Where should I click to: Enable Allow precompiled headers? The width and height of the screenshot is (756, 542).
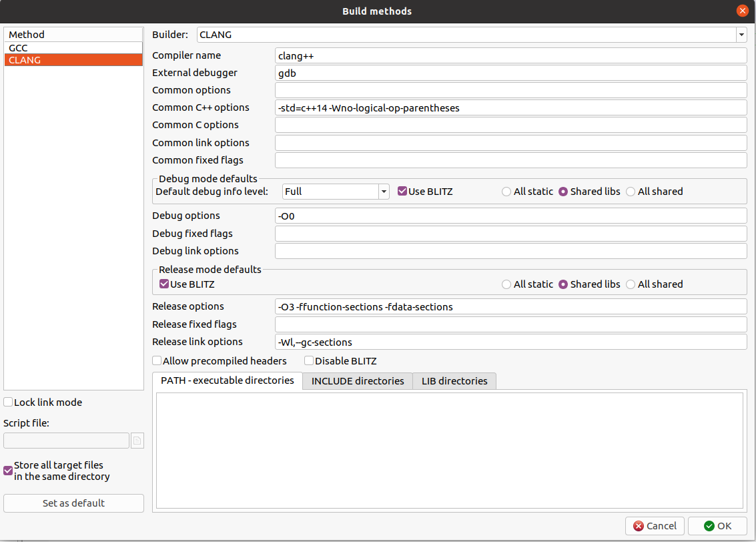tap(157, 361)
